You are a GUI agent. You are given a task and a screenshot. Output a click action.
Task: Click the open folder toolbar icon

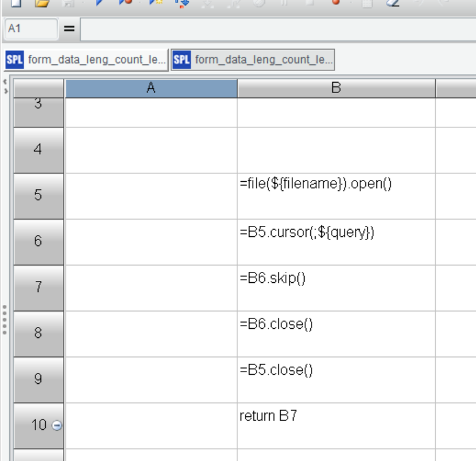click(42, 3)
